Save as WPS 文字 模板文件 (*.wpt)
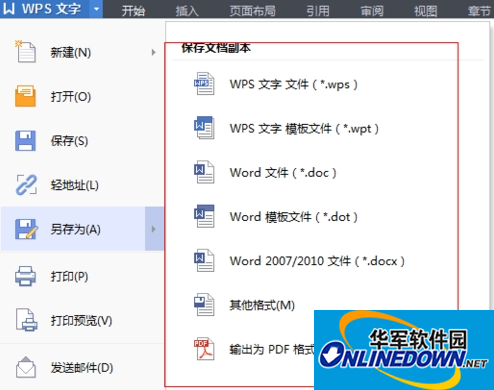 [x=304, y=128]
